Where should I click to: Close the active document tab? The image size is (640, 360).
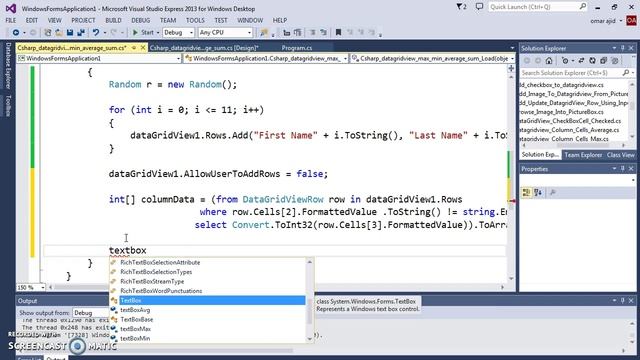[x=143, y=48]
